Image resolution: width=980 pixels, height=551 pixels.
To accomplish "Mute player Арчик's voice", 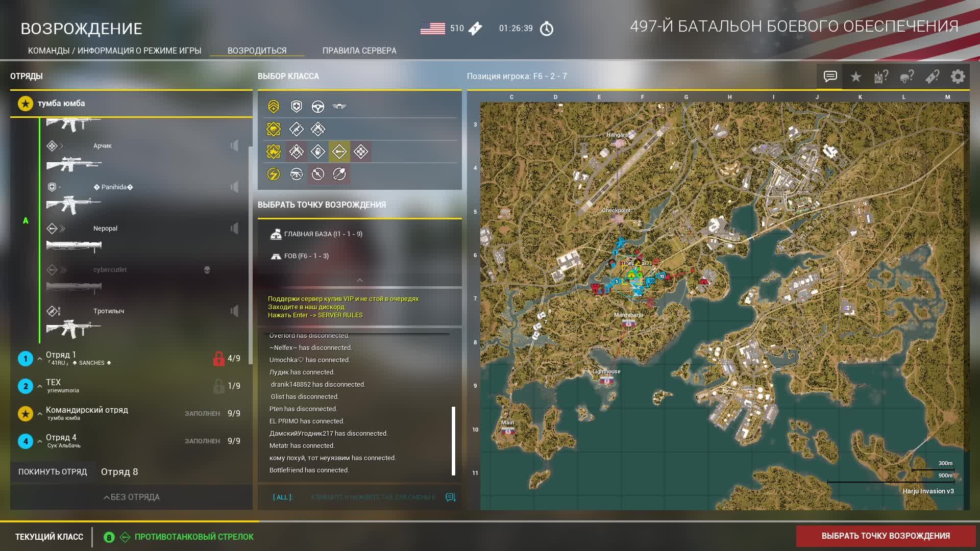I will (234, 146).
